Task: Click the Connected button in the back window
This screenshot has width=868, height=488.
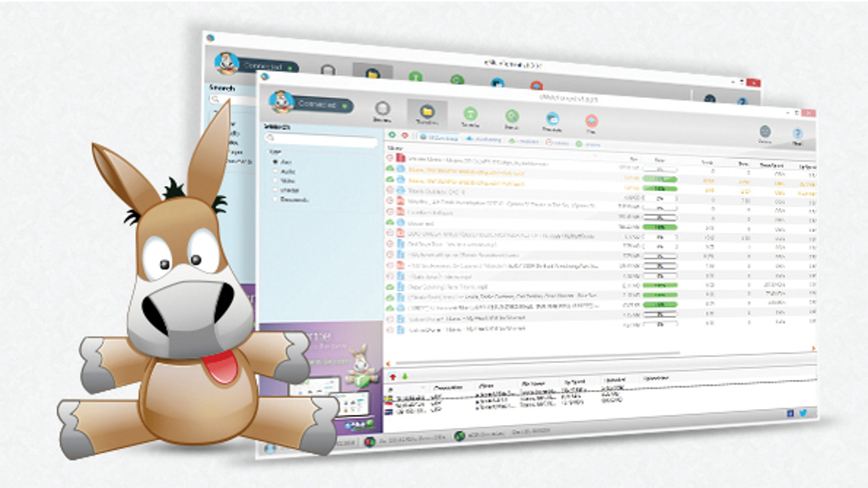Action: tap(268, 67)
